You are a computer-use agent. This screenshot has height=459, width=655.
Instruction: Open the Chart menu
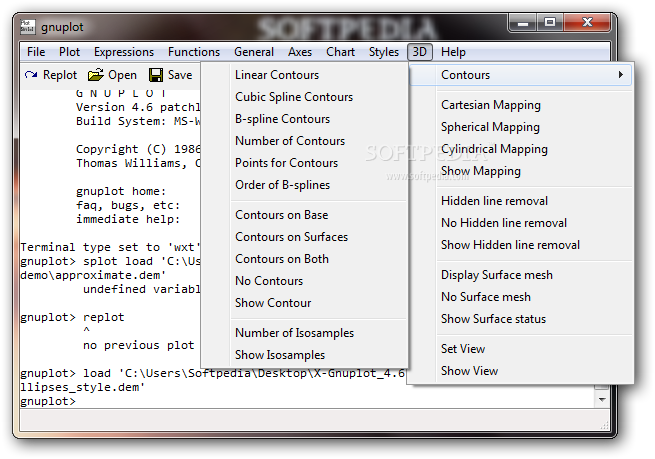[340, 52]
